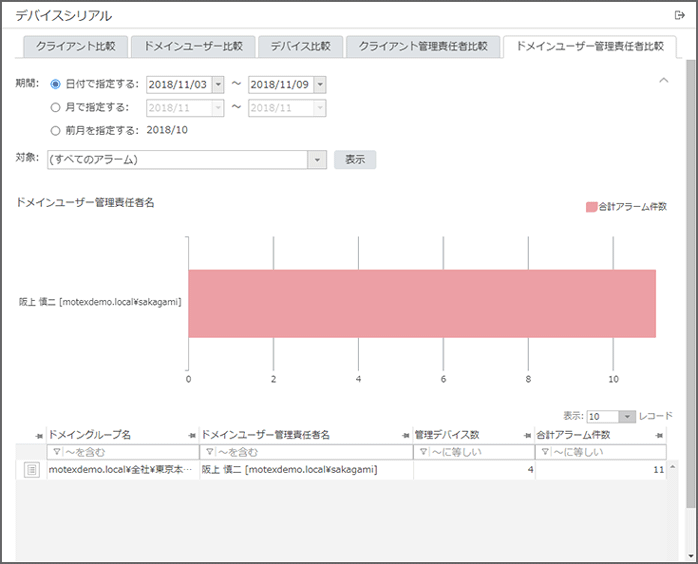Pin the ドメイングループ名 column
The height and width of the screenshot is (564, 698).
point(192,435)
